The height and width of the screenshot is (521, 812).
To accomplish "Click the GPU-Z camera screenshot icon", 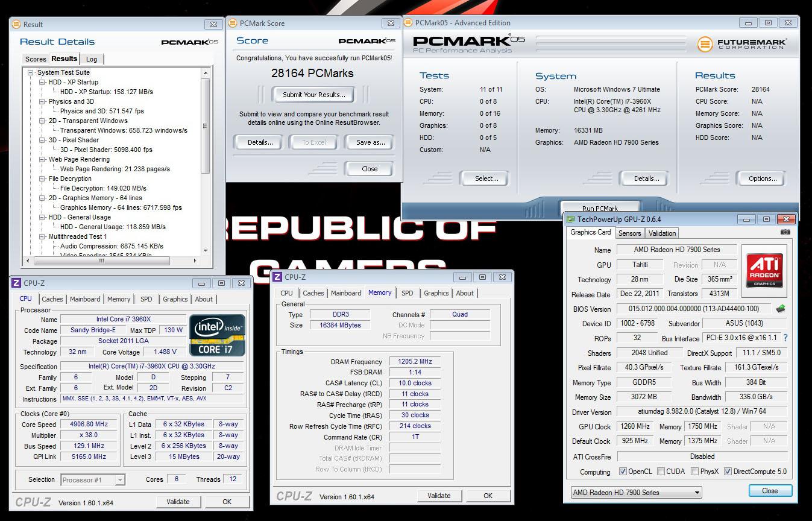I will coord(785,232).
